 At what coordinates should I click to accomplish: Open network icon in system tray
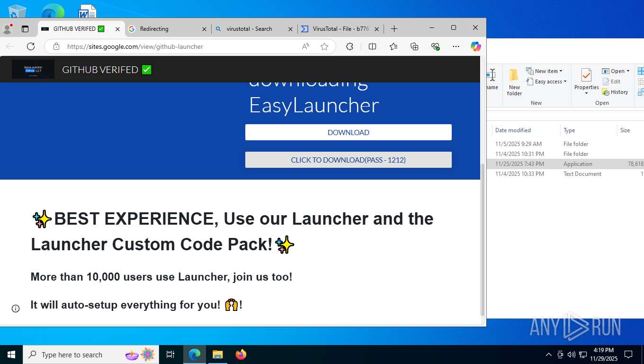click(583, 355)
